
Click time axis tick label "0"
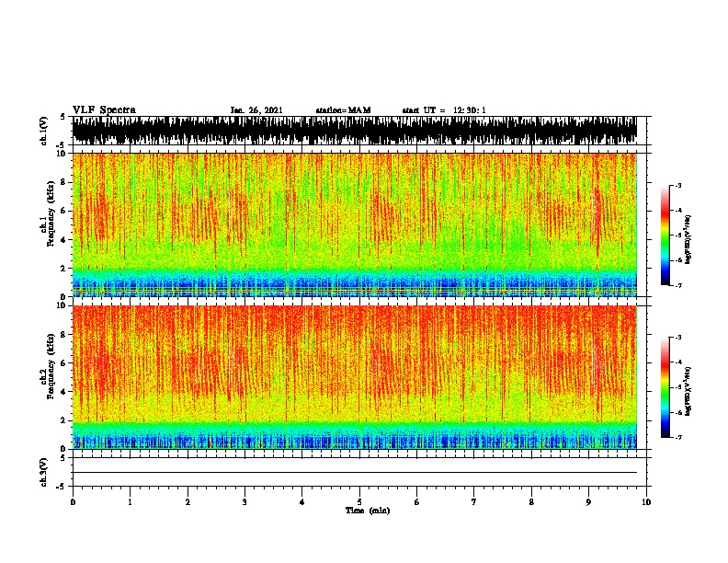(73, 502)
